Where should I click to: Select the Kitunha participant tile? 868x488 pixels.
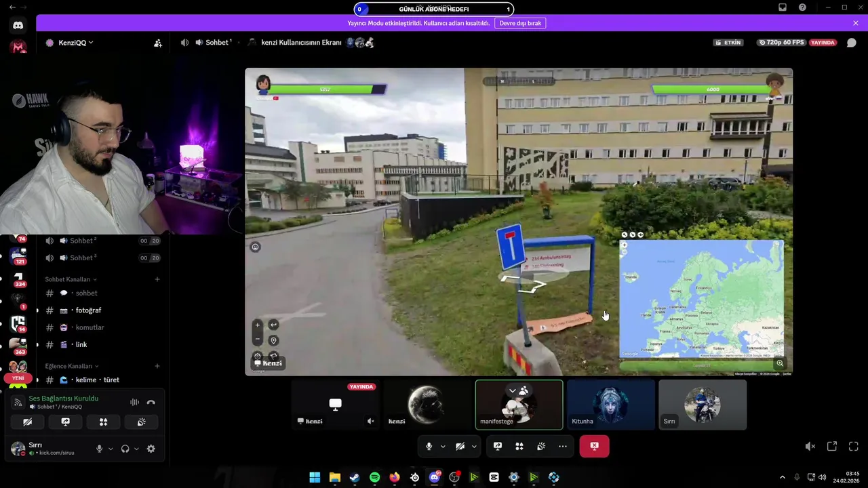click(x=610, y=405)
